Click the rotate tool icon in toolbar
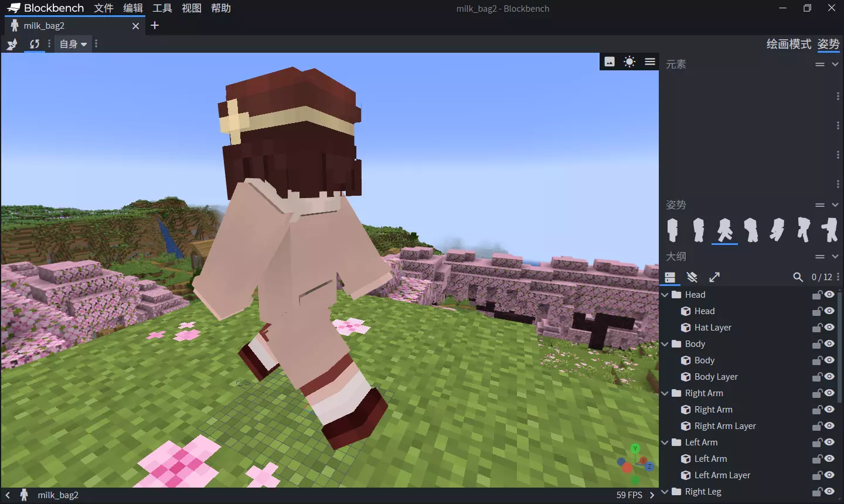844x504 pixels. 35,44
